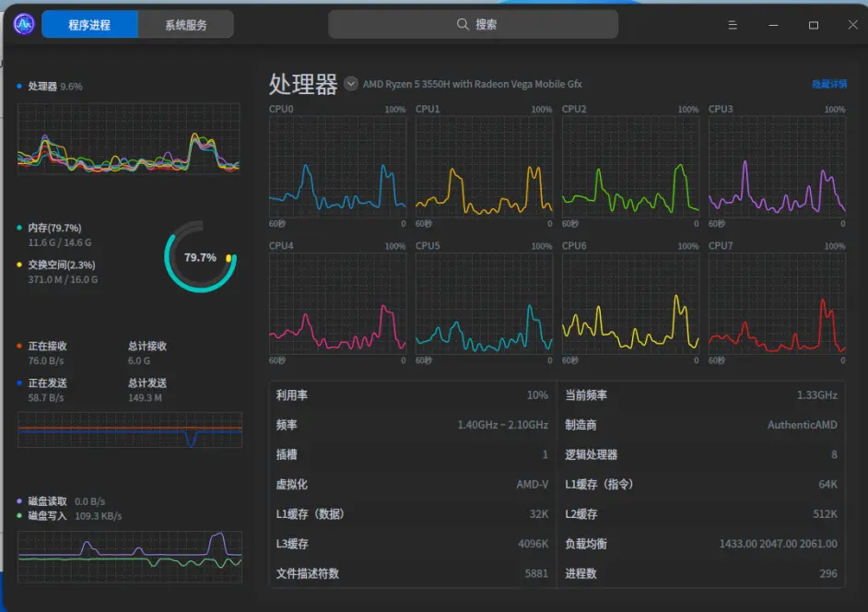The image size is (868, 612).
Task: Click the L1缓存（指令） 64K row
Action: (x=701, y=485)
